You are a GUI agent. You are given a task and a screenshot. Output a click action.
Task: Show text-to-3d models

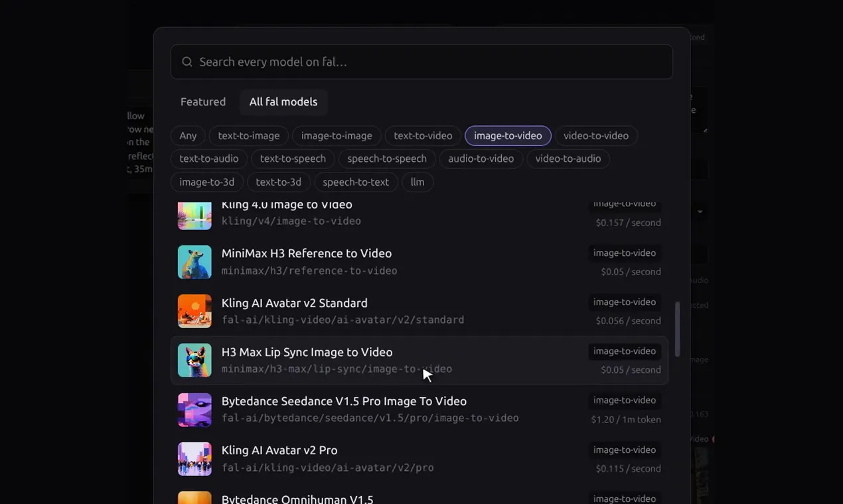[x=279, y=182]
